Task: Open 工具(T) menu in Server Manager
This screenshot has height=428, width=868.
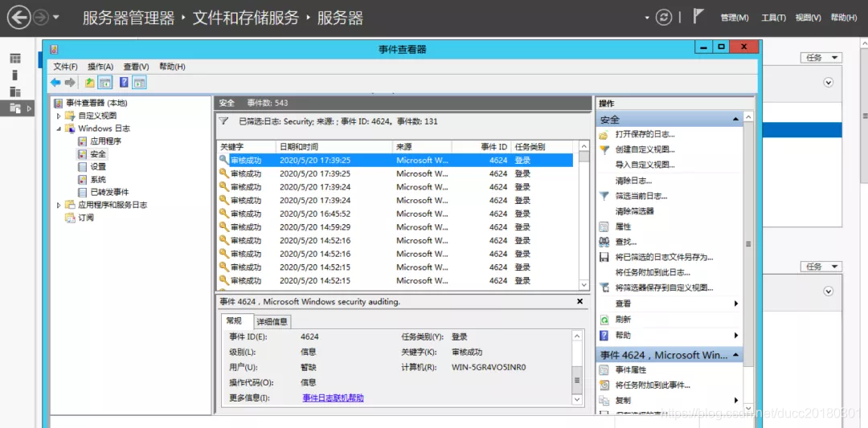Action: [x=773, y=18]
